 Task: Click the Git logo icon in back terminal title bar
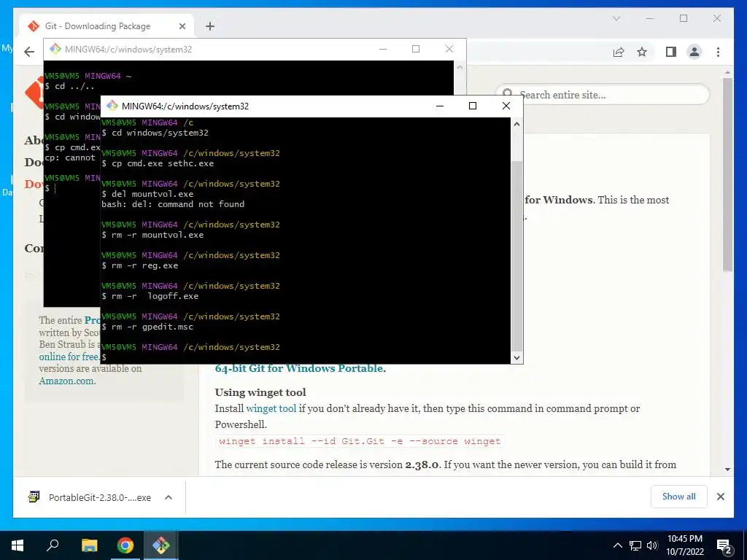pyautogui.click(x=55, y=49)
